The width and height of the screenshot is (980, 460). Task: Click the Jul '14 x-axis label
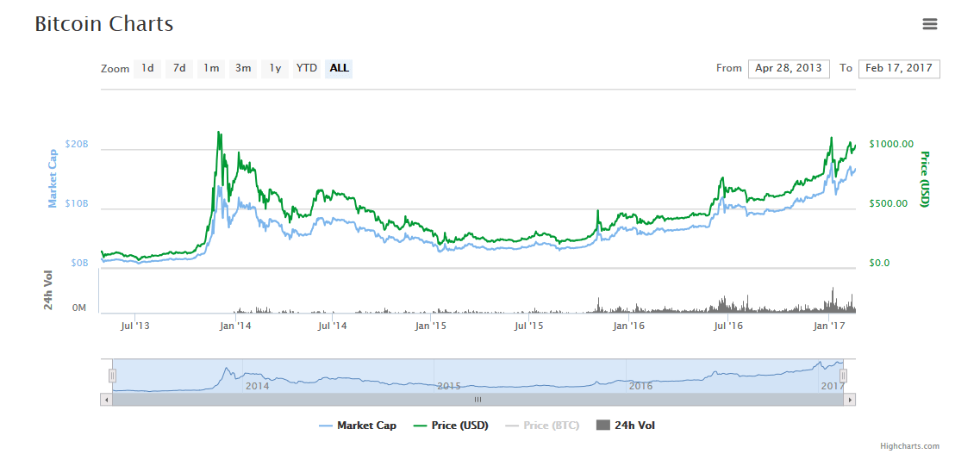coord(333,326)
